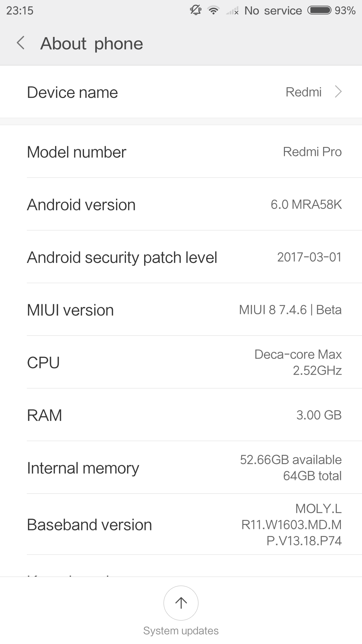Tap the CPU info row
The image size is (362, 644).
point(181,363)
